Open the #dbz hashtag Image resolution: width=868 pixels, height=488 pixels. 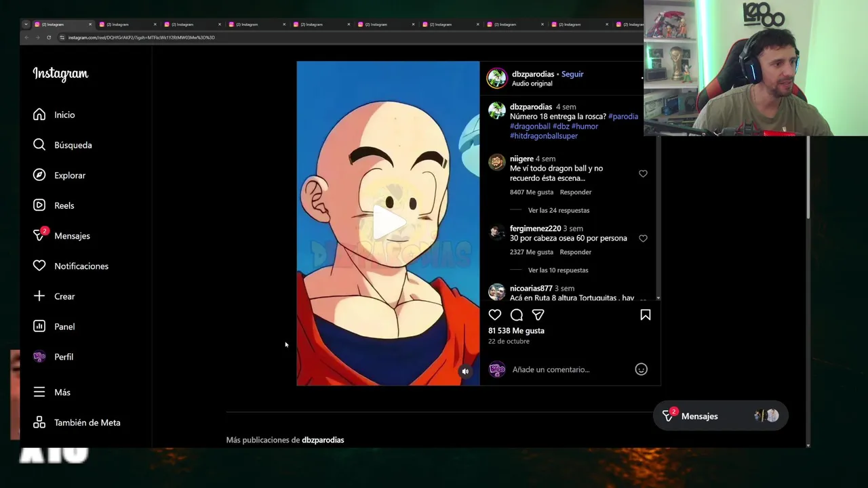tap(561, 126)
